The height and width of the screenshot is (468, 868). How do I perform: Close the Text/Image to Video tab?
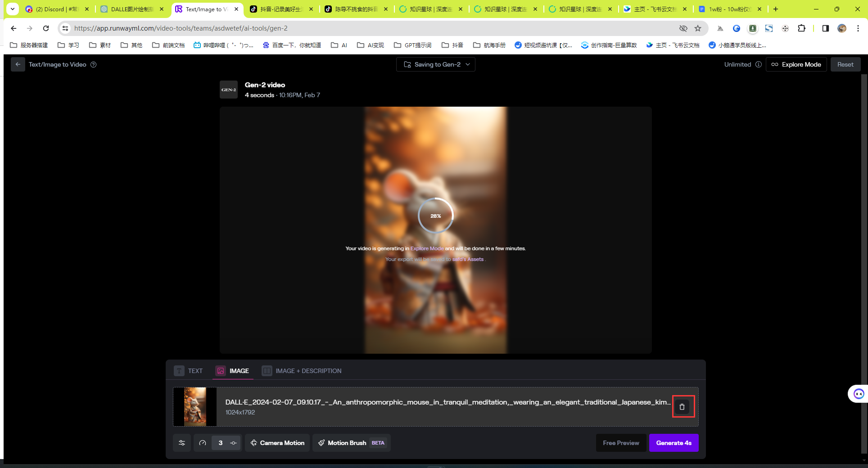pyautogui.click(x=236, y=9)
